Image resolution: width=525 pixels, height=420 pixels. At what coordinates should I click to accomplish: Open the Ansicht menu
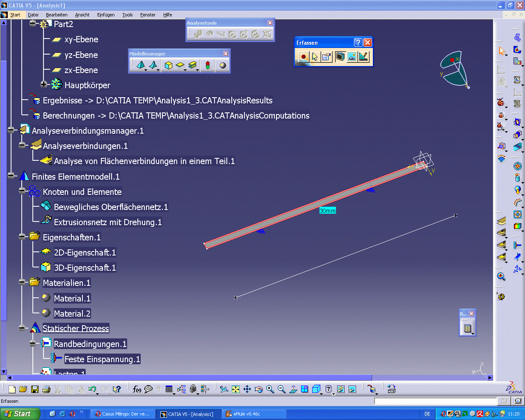pyautogui.click(x=82, y=15)
